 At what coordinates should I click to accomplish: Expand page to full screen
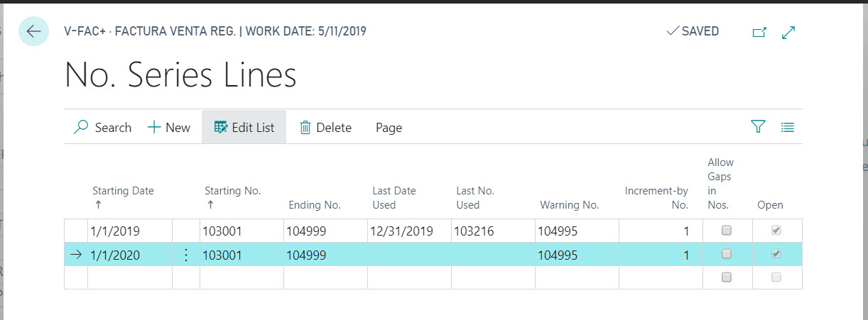point(788,32)
